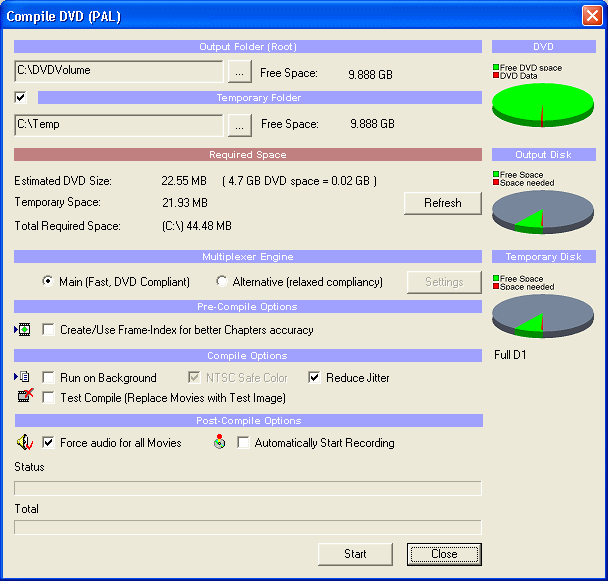Toggle the Temporary Folder checkbox
The width and height of the screenshot is (608, 581).
21,97
